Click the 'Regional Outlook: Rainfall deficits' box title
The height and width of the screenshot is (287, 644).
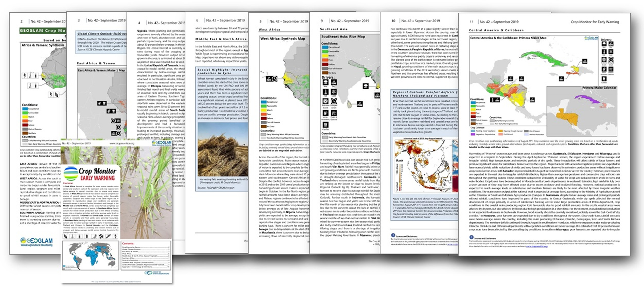pyautogui.click(x=425, y=94)
